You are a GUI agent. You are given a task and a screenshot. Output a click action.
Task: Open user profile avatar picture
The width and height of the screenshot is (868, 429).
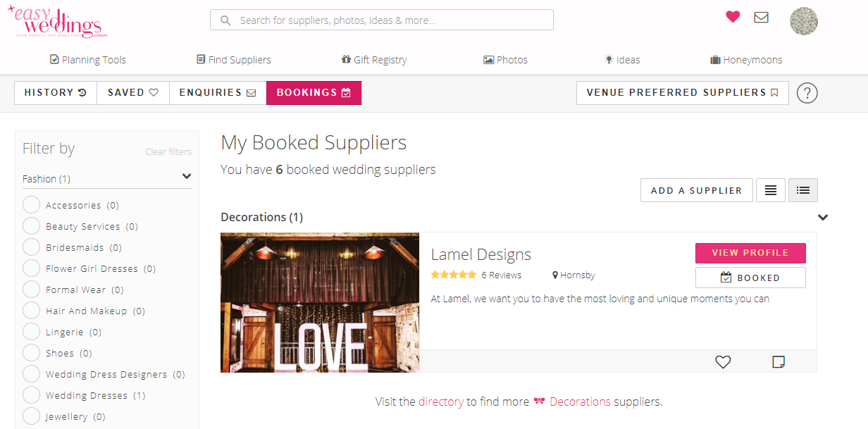(x=804, y=21)
